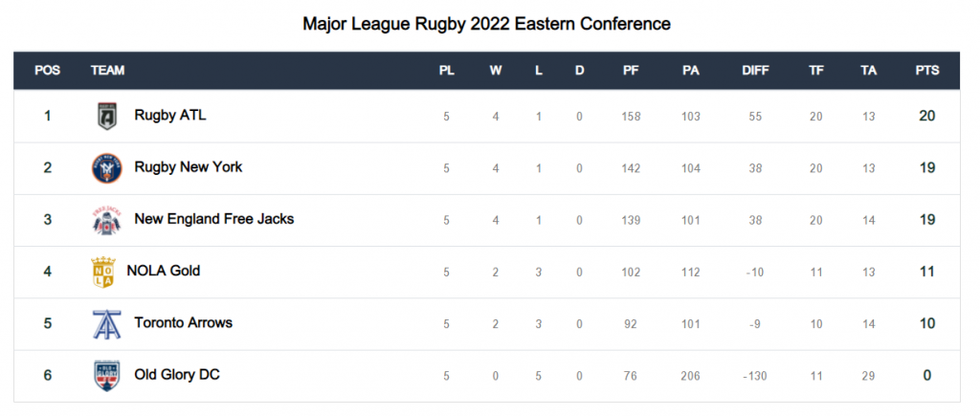The image size is (980, 416).
Task: Select the Toronto Arrows team name
Action: point(183,323)
